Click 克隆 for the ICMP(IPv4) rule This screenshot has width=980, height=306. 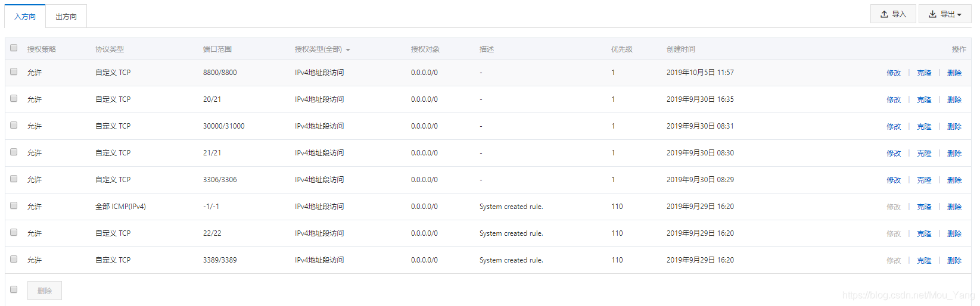point(924,207)
